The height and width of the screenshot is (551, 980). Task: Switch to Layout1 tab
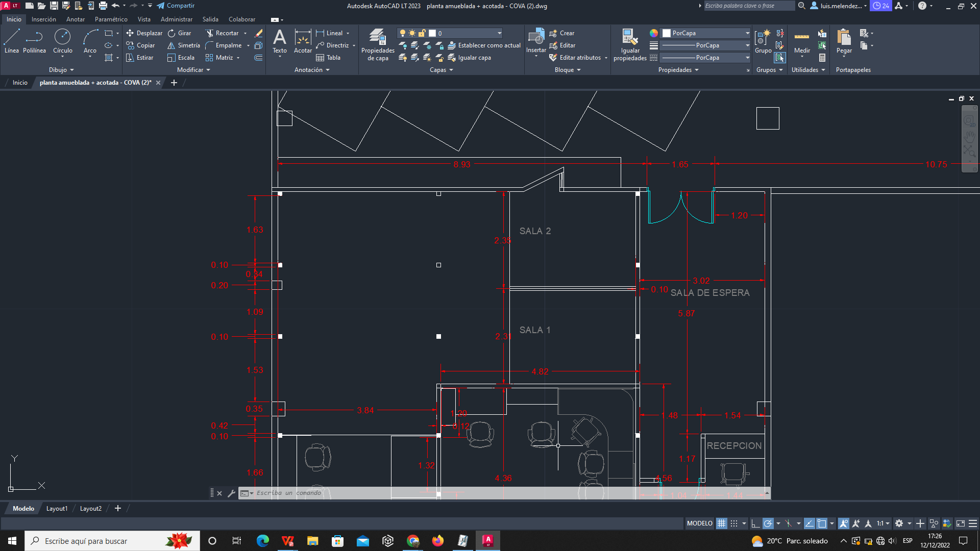pos(57,509)
